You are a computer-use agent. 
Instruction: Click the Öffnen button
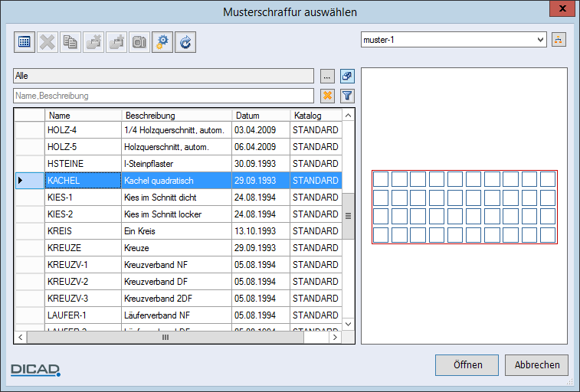[x=467, y=365]
